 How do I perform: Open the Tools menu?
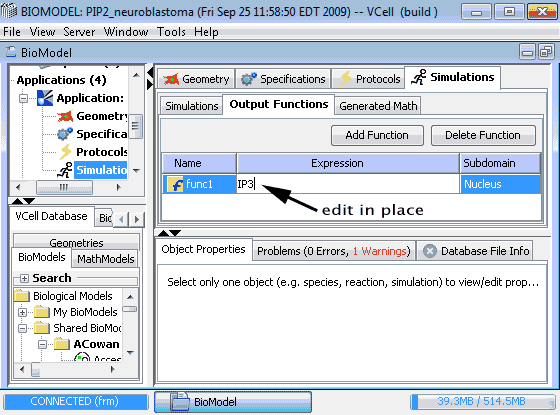pyautogui.click(x=171, y=32)
